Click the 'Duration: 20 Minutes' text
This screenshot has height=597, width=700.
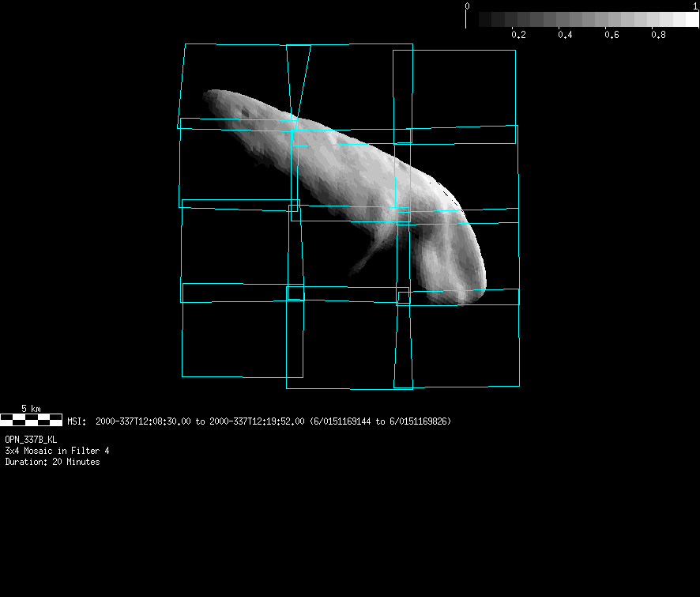pyautogui.click(x=52, y=462)
